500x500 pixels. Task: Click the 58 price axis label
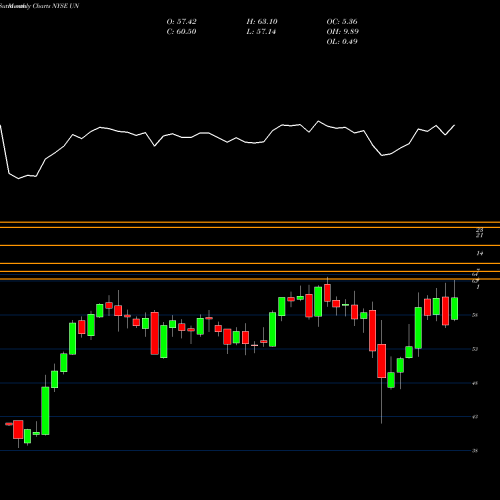tap(475, 315)
